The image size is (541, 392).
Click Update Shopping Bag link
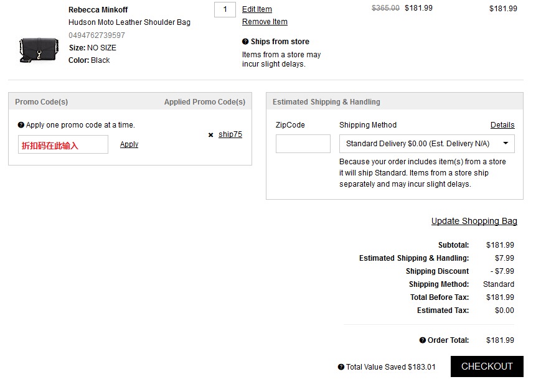(474, 221)
